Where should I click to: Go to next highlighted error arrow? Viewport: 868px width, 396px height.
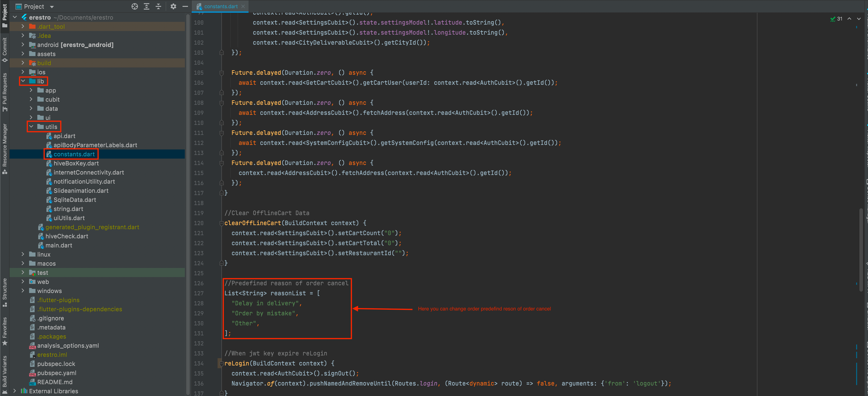tap(859, 19)
